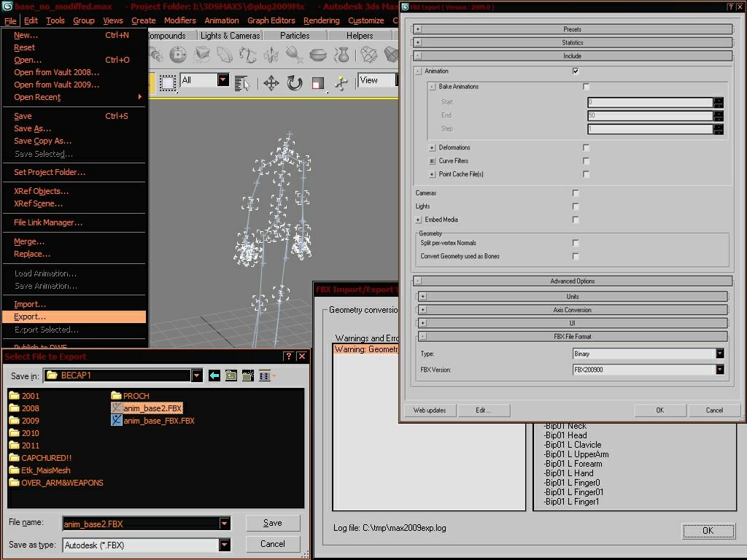Cancel the Select File to Export dialog

273,544
